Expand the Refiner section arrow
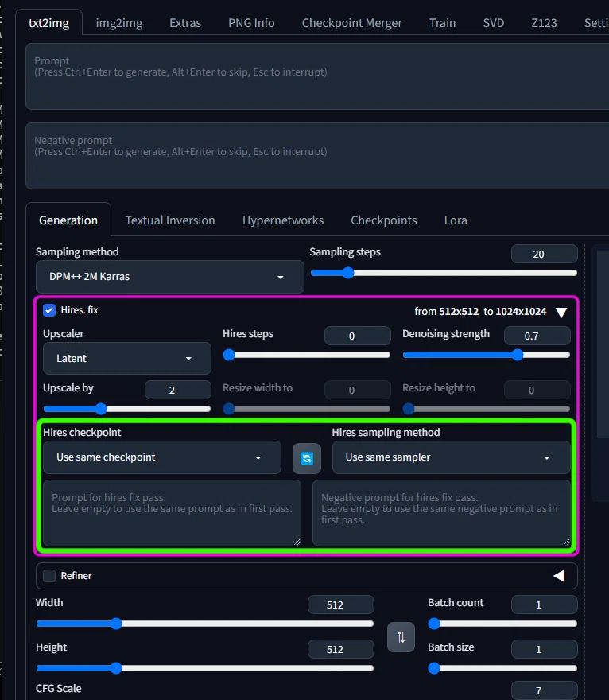The height and width of the screenshot is (700, 609). [x=559, y=575]
